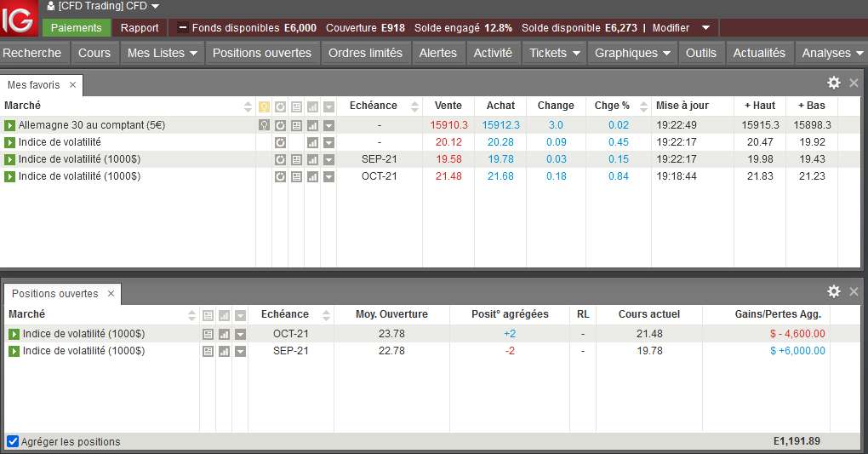The height and width of the screenshot is (454, 868).
Task: Open the deal ticket icon for OCT-21 favorite row
Action: point(297,177)
